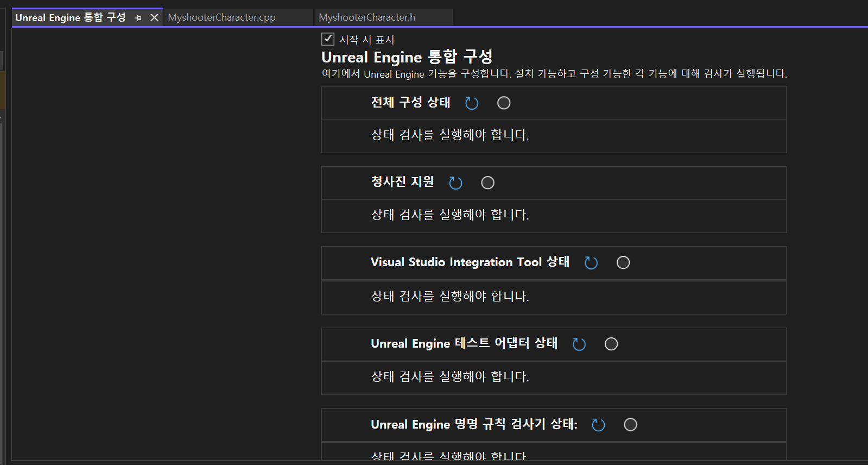Click status message under 전체 구성 상태
868x465 pixels.
pyautogui.click(x=450, y=135)
